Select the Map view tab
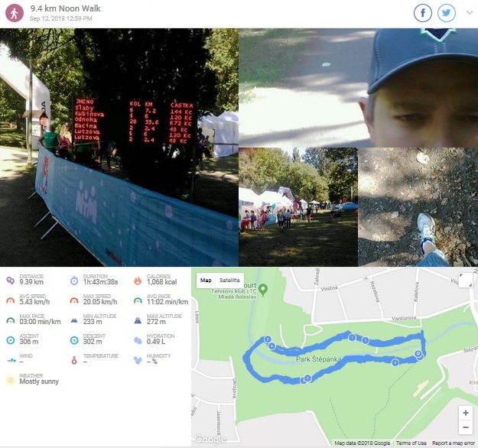This screenshot has height=448, width=478. 206,280
